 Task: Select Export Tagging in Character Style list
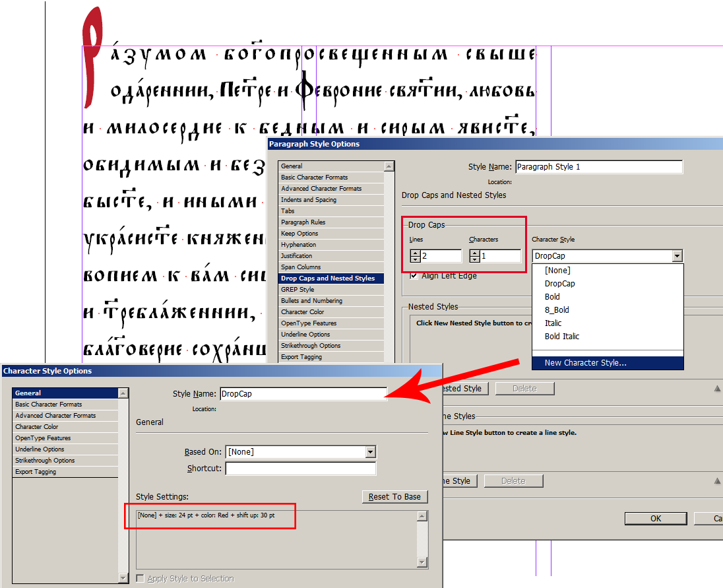coord(65,472)
